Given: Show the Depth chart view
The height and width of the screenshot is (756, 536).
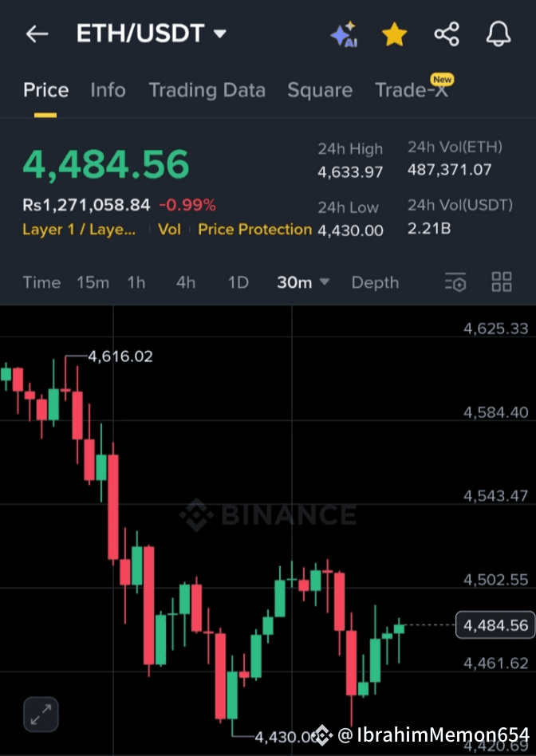Looking at the screenshot, I should click(375, 282).
